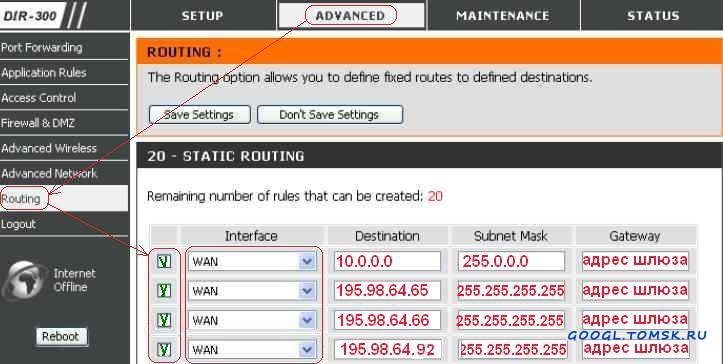
Task: Click the Internet Offline globe icon
Action: coord(25,280)
